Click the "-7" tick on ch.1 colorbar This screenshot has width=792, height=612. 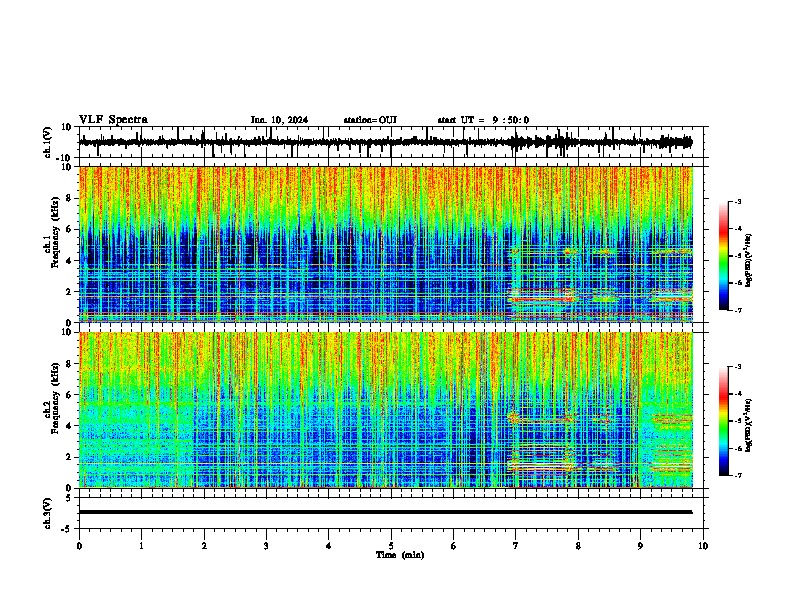point(737,310)
